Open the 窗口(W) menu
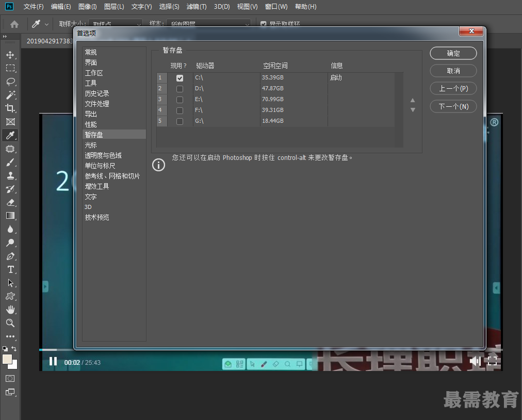The height and width of the screenshot is (420, 522). [276, 7]
